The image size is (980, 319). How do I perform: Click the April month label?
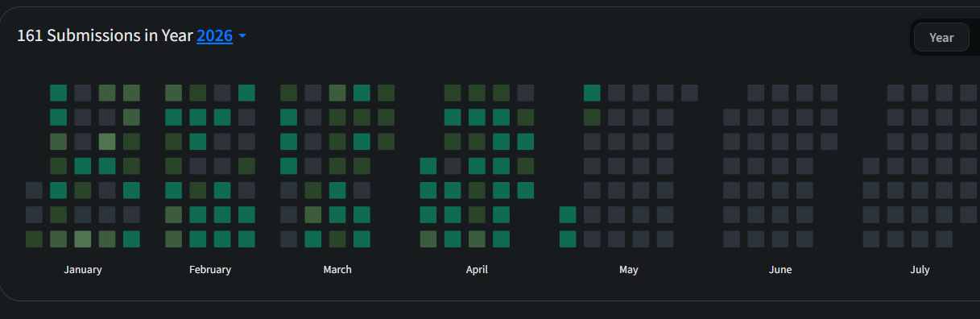coord(477,270)
